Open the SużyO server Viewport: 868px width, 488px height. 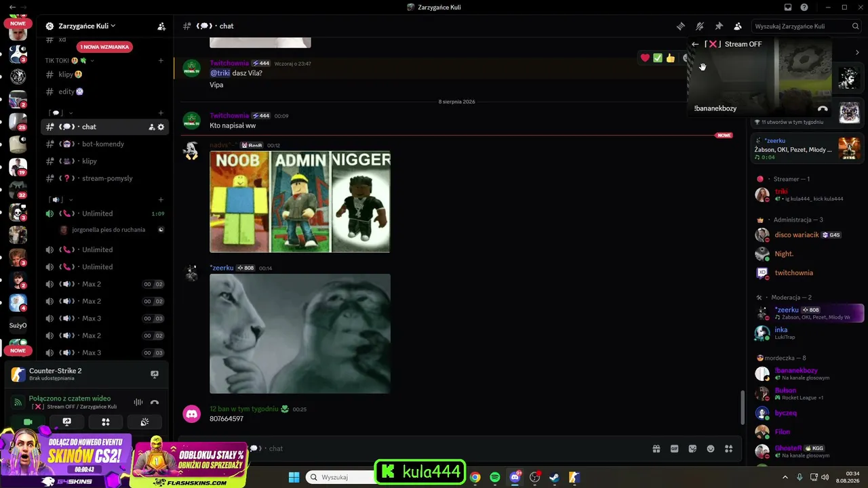pyautogui.click(x=18, y=325)
